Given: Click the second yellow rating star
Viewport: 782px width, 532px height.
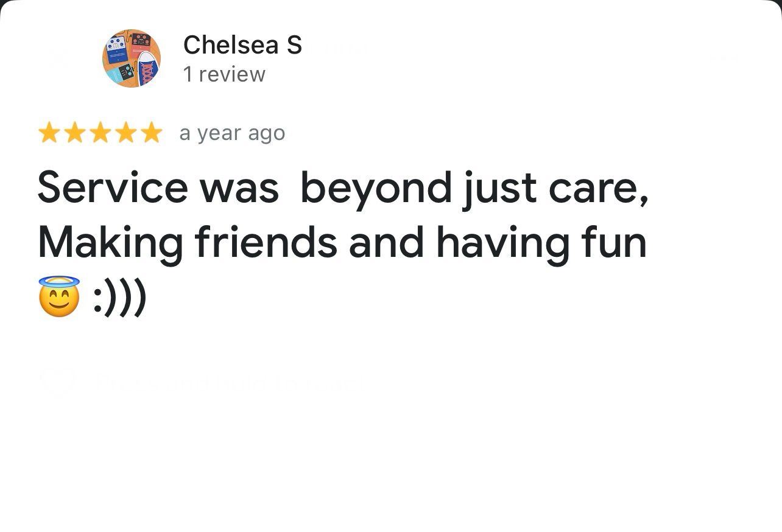Looking at the screenshot, I should coord(74,133).
